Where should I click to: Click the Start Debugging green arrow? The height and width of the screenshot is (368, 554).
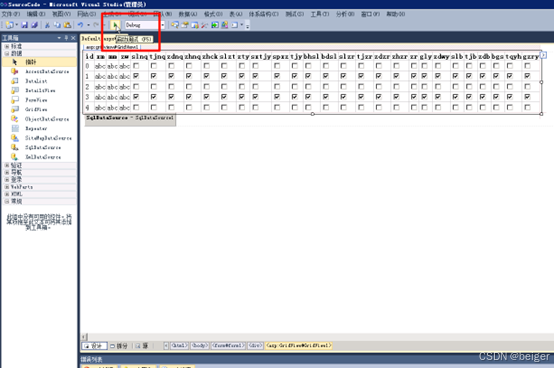[115, 25]
